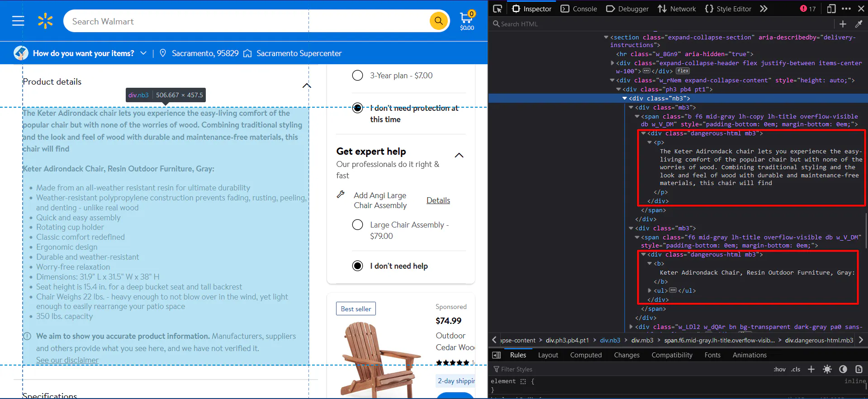Click div.nb3 in the breadcrumb trail

tap(610, 340)
